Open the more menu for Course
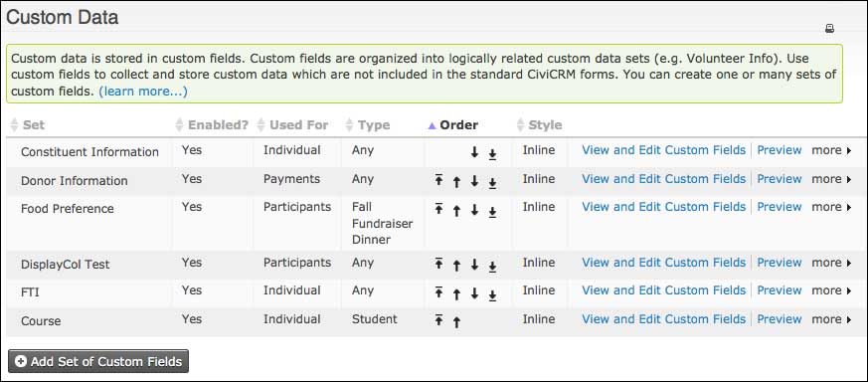The width and height of the screenshot is (868, 382). [831, 319]
